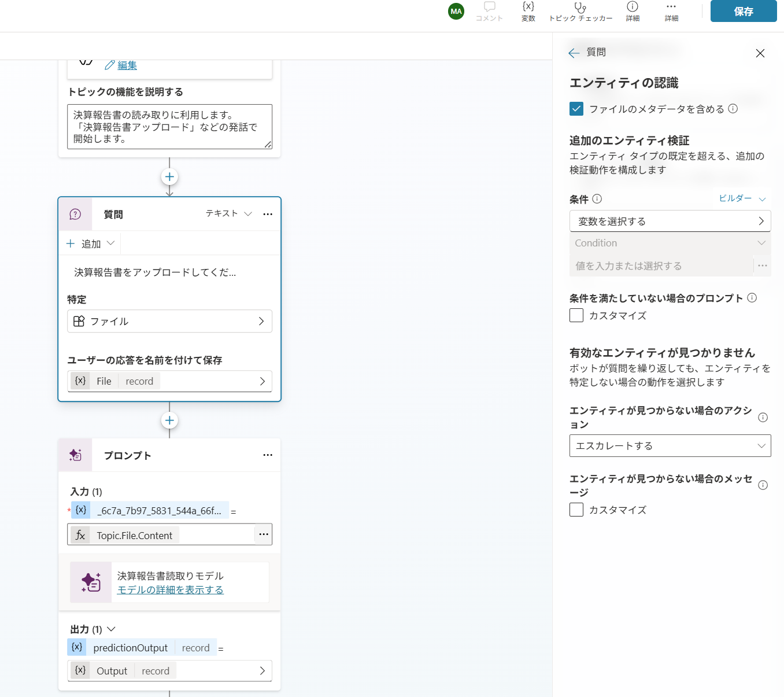Launch the トピック チェッカー icon

click(580, 11)
